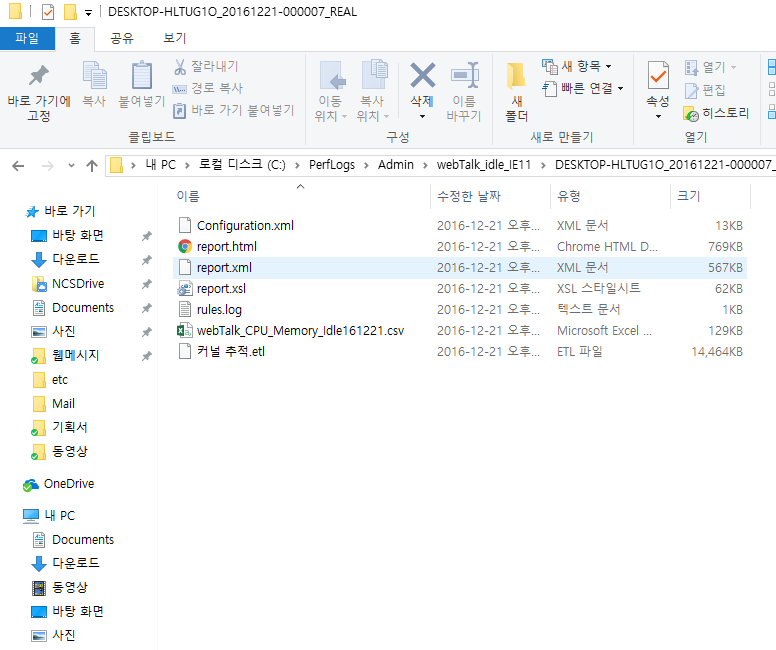Click the Rename (이름 바꾸기) icon
This screenshot has width=776, height=650.
[465, 75]
